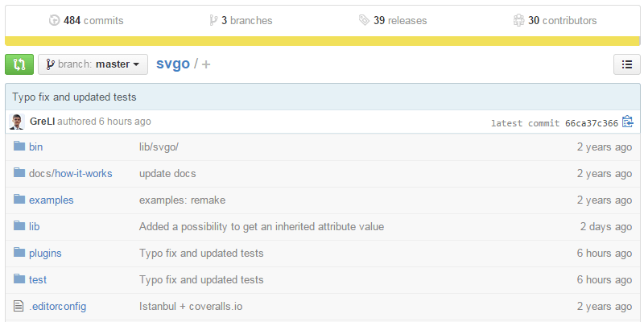This screenshot has width=644, height=322.
Task: Click the yellow language statistics bar
Action: (322, 41)
